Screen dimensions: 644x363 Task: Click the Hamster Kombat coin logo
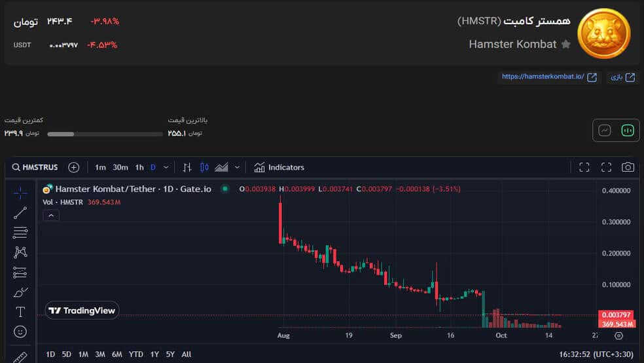[x=603, y=33]
